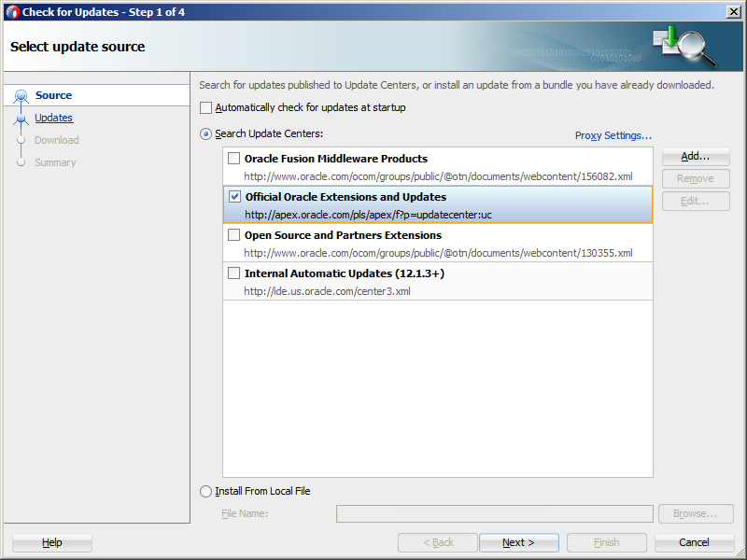Select the Download step label
The width and height of the screenshot is (747, 560).
(x=57, y=140)
